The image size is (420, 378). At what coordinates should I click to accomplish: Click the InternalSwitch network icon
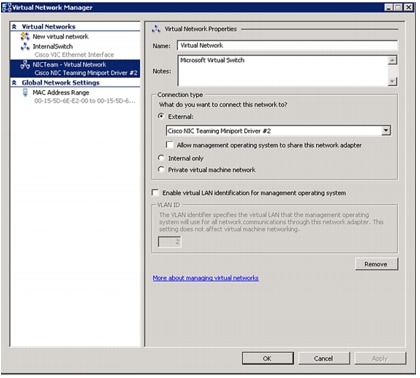tap(25, 47)
